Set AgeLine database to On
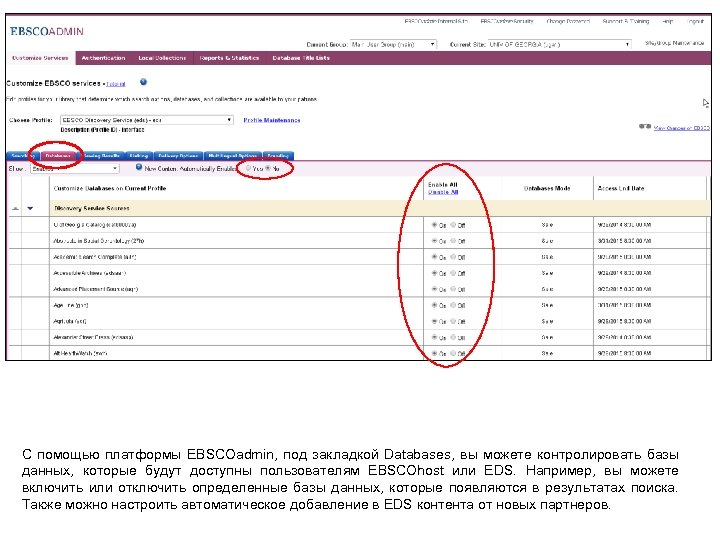The height and width of the screenshot is (540, 720). tap(434, 305)
